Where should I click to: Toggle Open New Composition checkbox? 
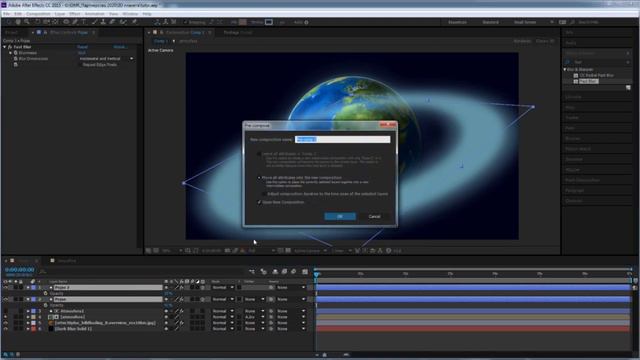pyautogui.click(x=259, y=202)
